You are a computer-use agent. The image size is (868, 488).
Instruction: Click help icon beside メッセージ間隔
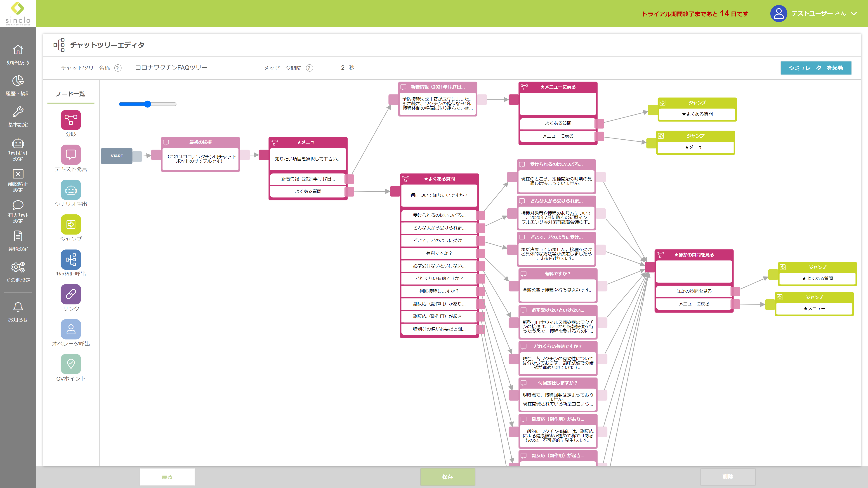coord(309,68)
